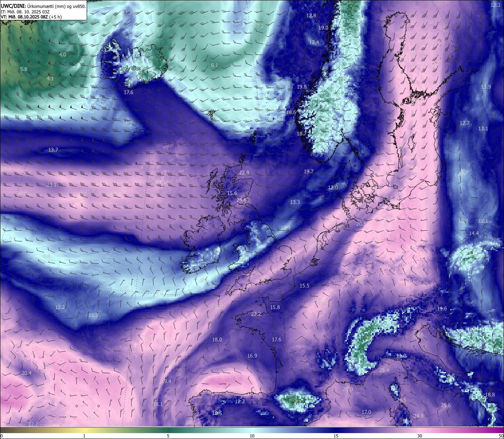The height and width of the screenshot is (439, 504).
Task: Select the 5.8 value label
Action: pyautogui.click(x=24, y=69)
